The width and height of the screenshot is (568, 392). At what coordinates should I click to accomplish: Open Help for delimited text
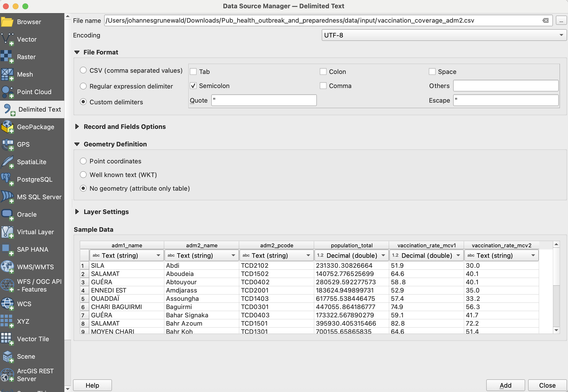click(x=92, y=385)
